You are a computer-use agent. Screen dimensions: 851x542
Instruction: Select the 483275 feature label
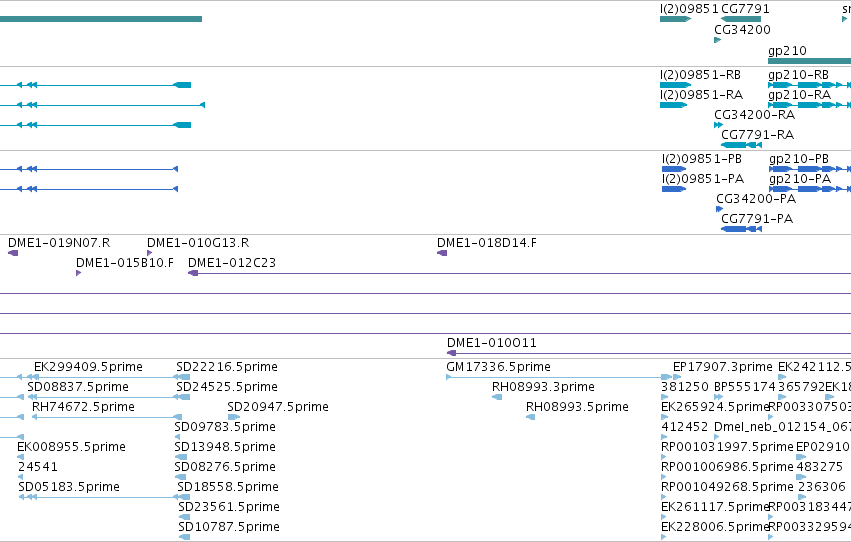820,467
